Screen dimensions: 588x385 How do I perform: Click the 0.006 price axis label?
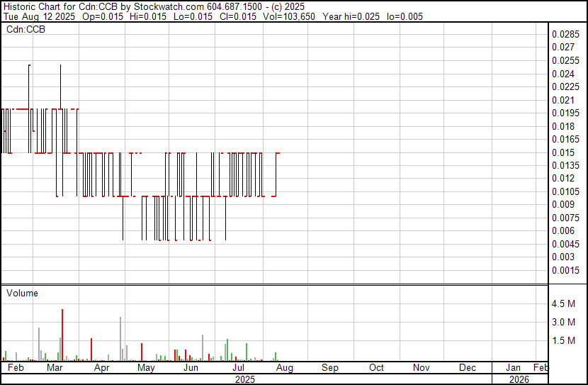tap(563, 230)
